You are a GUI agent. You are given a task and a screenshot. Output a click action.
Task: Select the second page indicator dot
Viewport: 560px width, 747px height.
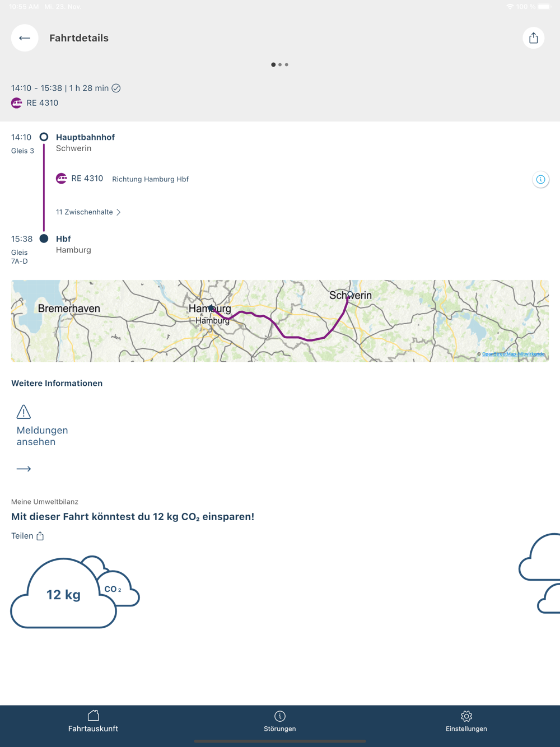[x=280, y=65]
